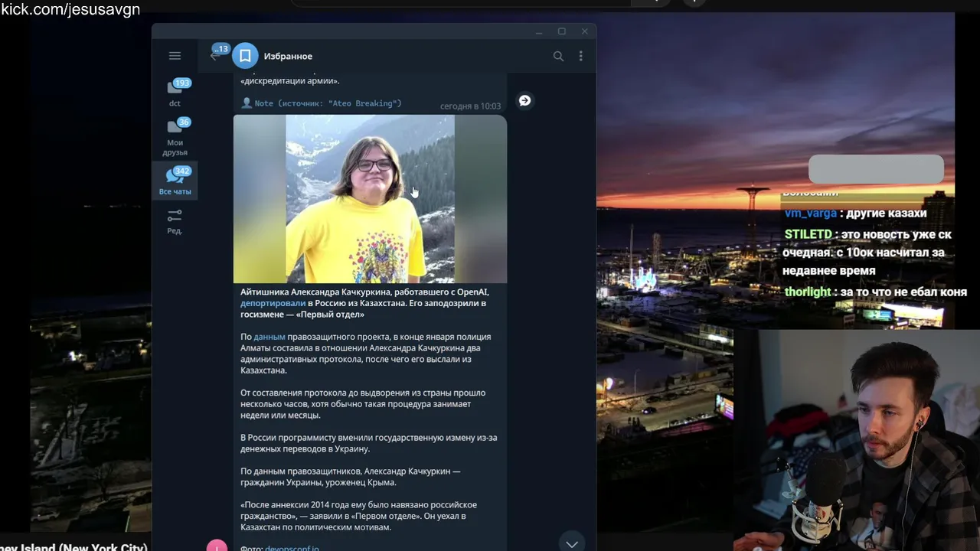Click the vm_varga username in stream chat
Image resolution: width=980 pixels, height=551 pixels.
(x=810, y=214)
